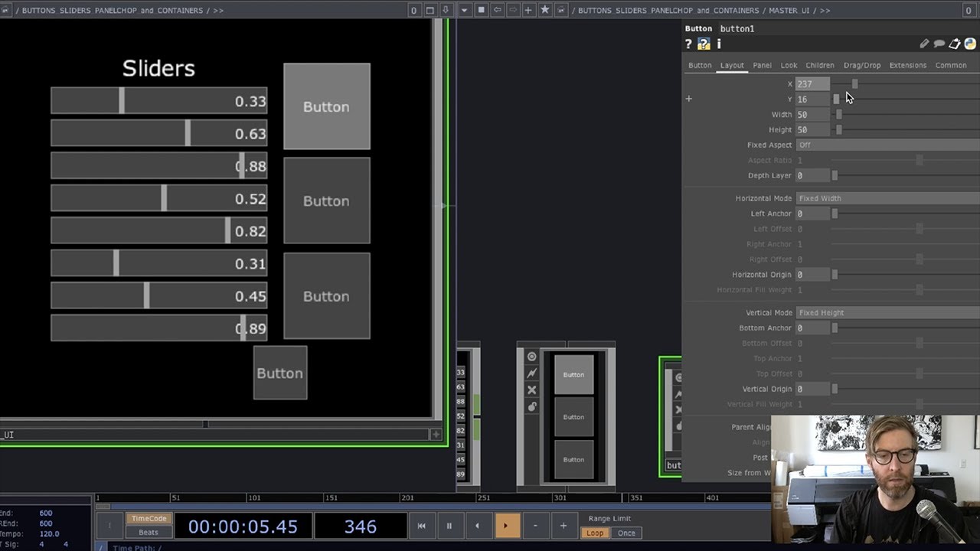
Task: Jump to start of timeline
Action: pyautogui.click(x=421, y=526)
